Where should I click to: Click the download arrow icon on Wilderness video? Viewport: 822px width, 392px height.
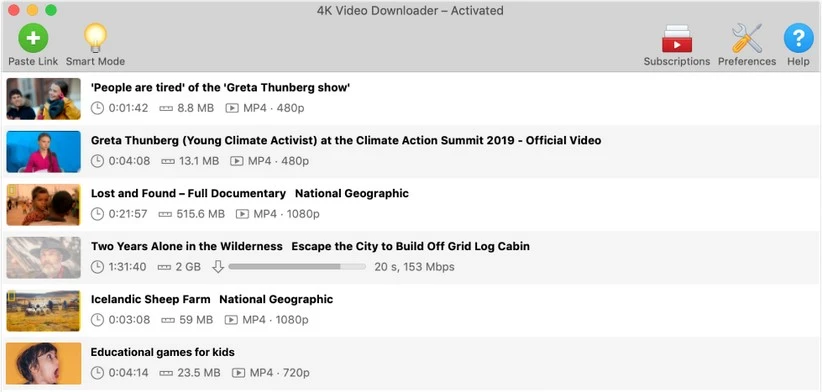[x=218, y=267]
